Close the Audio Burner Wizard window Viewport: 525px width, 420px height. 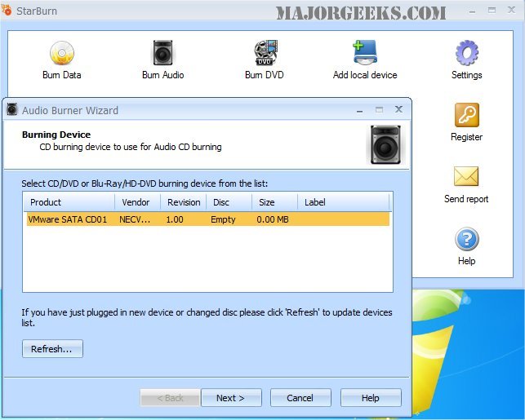398,109
